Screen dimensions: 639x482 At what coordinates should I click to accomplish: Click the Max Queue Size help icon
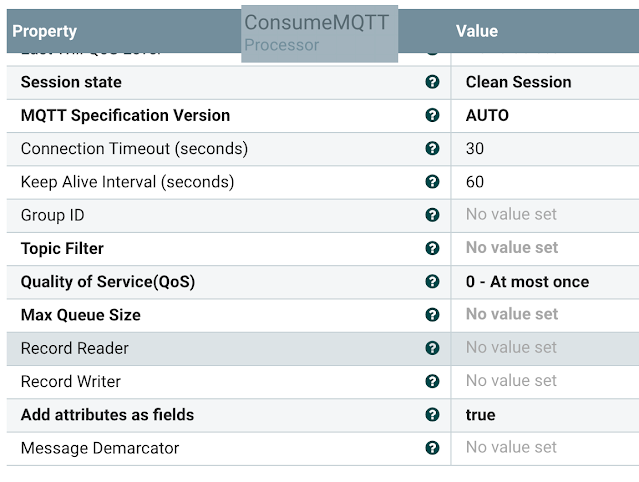(x=432, y=315)
